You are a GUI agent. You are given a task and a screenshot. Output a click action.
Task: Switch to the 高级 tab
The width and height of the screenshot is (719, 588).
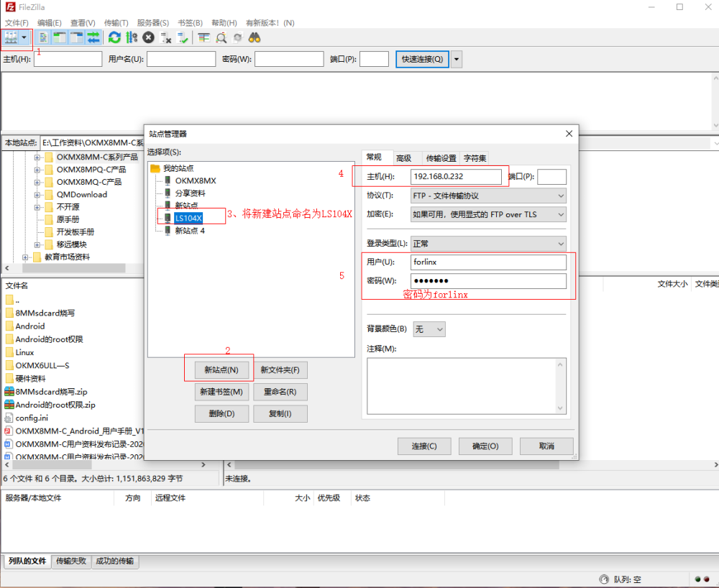pos(403,158)
